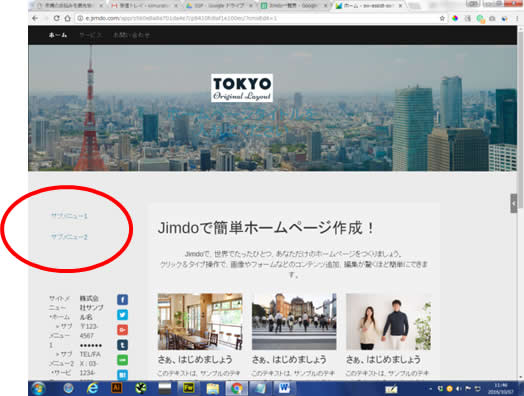Share on Google Plus icon in sidebar
The height and width of the screenshot is (396, 524).
point(122,330)
